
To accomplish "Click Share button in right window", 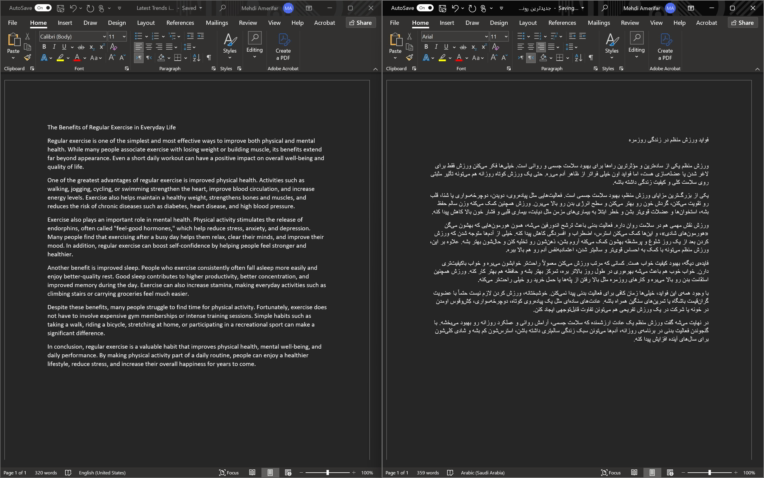I will point(743,23).
